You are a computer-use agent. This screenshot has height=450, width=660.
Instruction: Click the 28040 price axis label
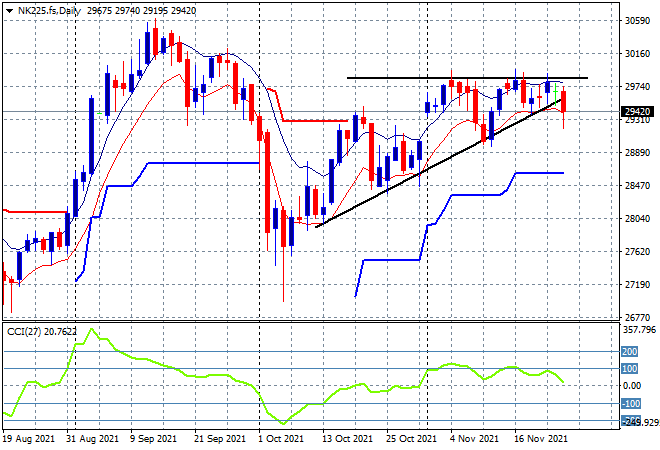637,218
